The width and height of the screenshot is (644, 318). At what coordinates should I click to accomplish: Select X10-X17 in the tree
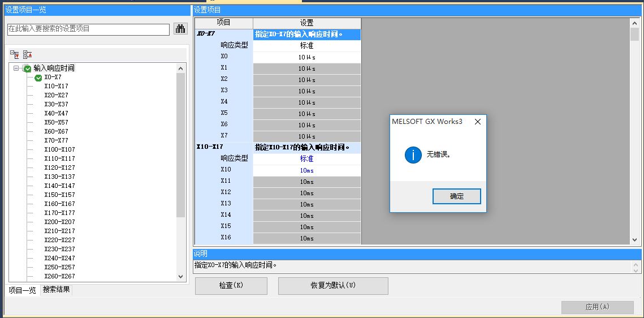pos(56,86)
